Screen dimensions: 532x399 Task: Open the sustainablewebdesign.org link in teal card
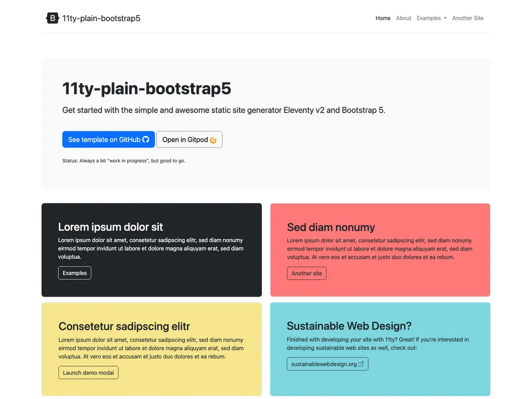pyautogui.click(x=327, y=363)
